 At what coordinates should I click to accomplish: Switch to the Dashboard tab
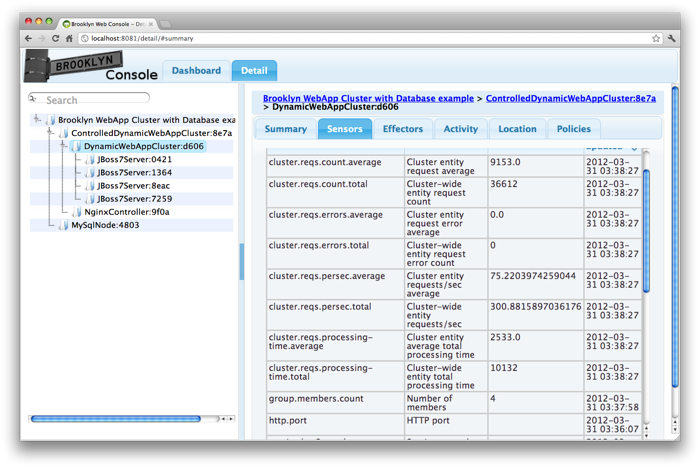click(x=196, y=71)
